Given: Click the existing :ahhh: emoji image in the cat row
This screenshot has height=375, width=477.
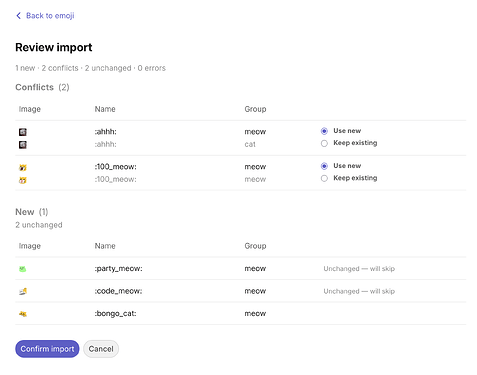Looking at the screenshot, I should point(23,145).
